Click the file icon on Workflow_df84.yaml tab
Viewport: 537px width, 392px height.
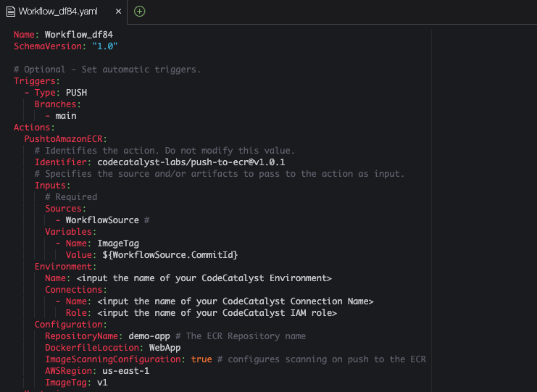tap(11, 12)
